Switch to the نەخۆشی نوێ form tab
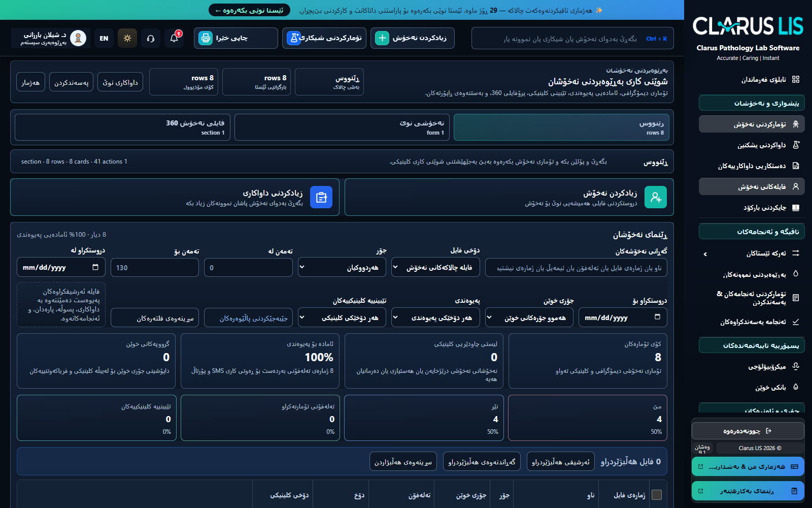The width and height of the screenshot is (812, 508). (x=342, y=127)
